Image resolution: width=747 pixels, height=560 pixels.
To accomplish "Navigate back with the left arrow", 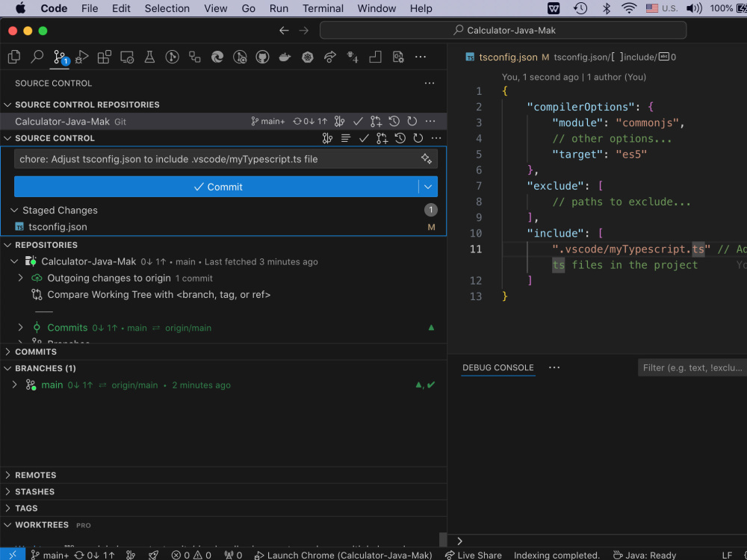I will coord(284,31).
